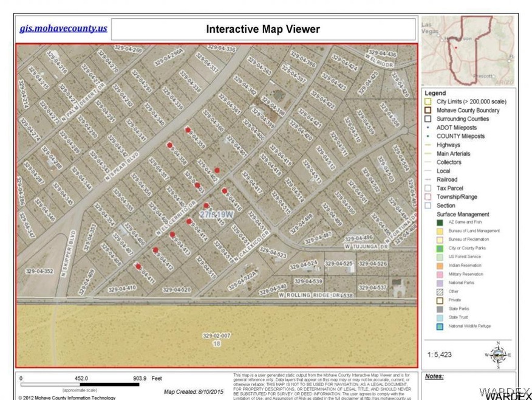Screen dimensions: 532x400
Task: Click the red dot inside parcel 329-04-402
Action: (x=217, y=170)
